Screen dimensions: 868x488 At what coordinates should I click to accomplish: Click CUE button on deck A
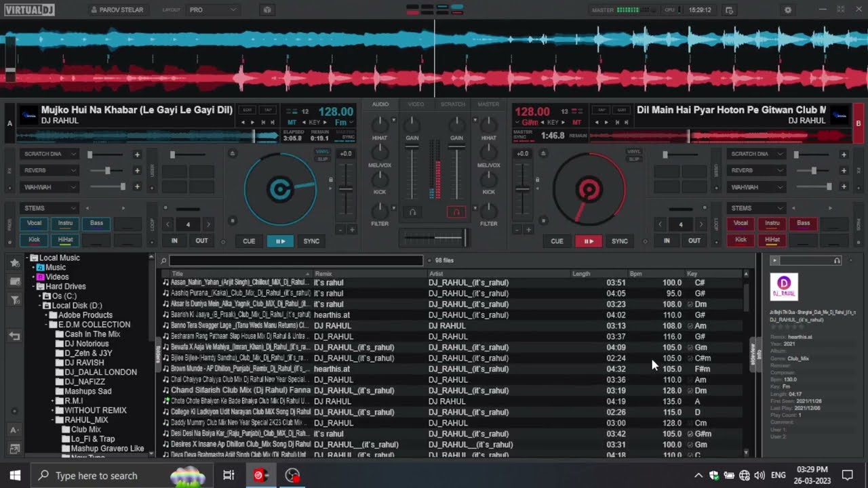coord(249,241)
